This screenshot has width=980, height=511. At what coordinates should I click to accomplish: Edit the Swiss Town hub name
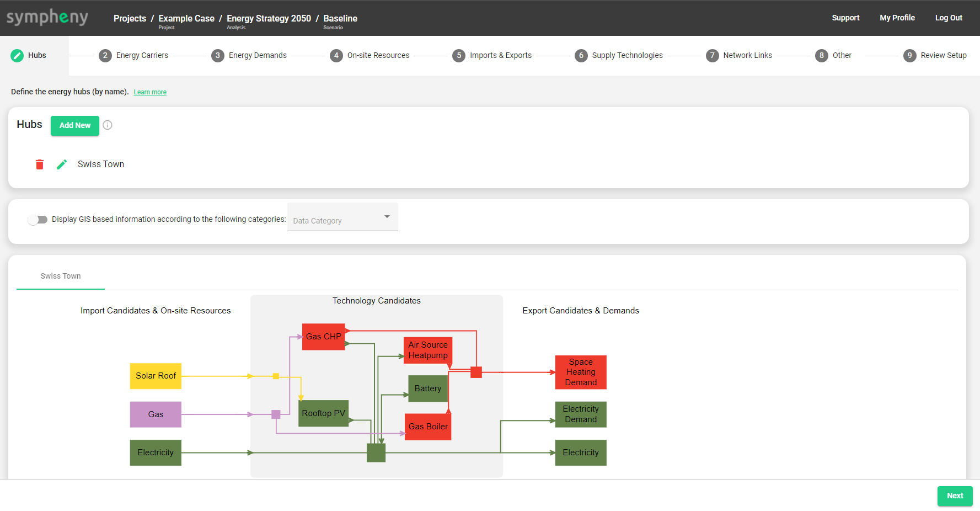pos(62,164)
